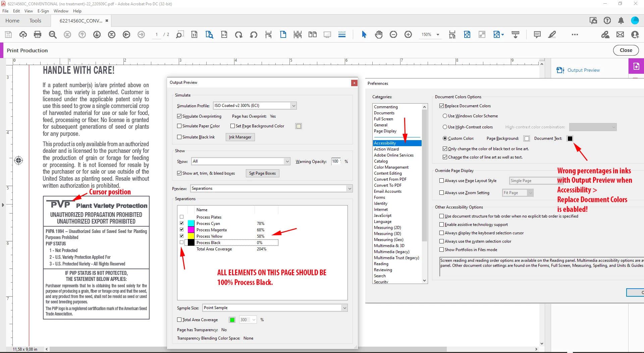Select the Hand pan tool
This screenshot has height=353, width=644.
[379, 35]
